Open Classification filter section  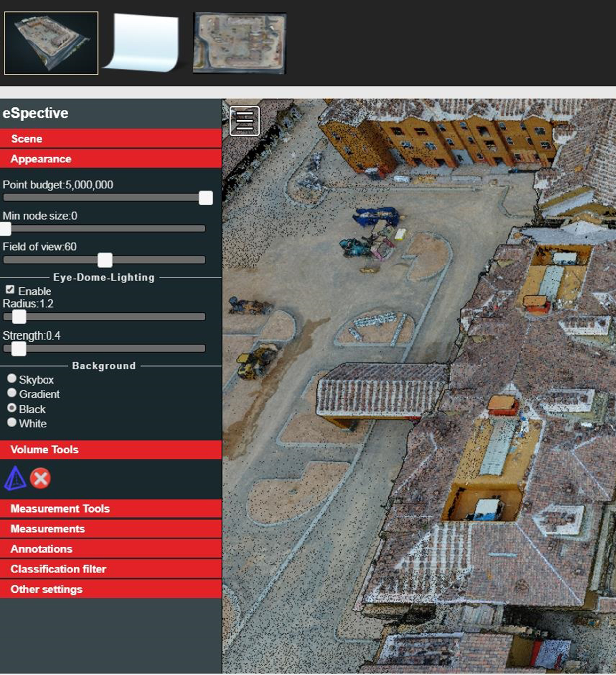[x=110, y=569]
